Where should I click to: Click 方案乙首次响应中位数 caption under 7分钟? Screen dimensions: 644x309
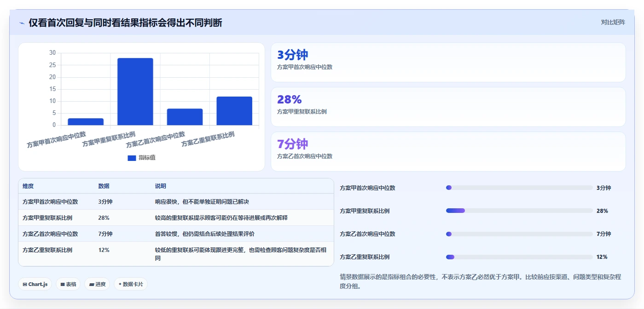pyautogui.click(x=305, y=156)
